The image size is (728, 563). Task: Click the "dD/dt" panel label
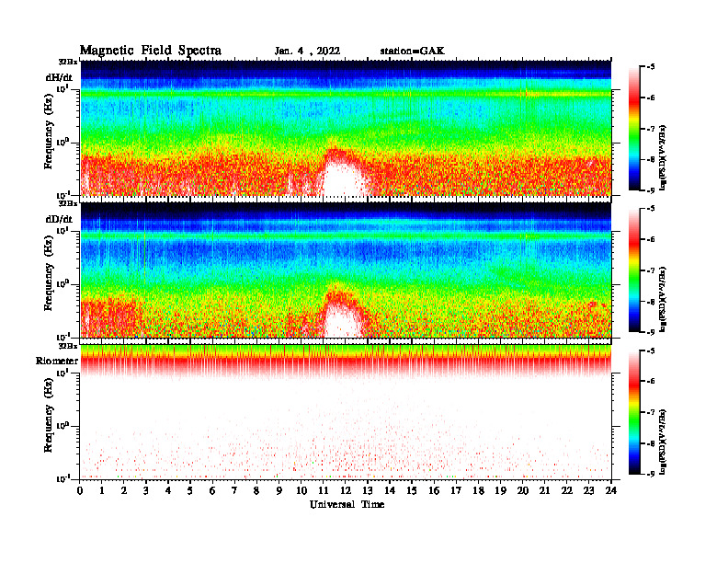tap(59, 219)
